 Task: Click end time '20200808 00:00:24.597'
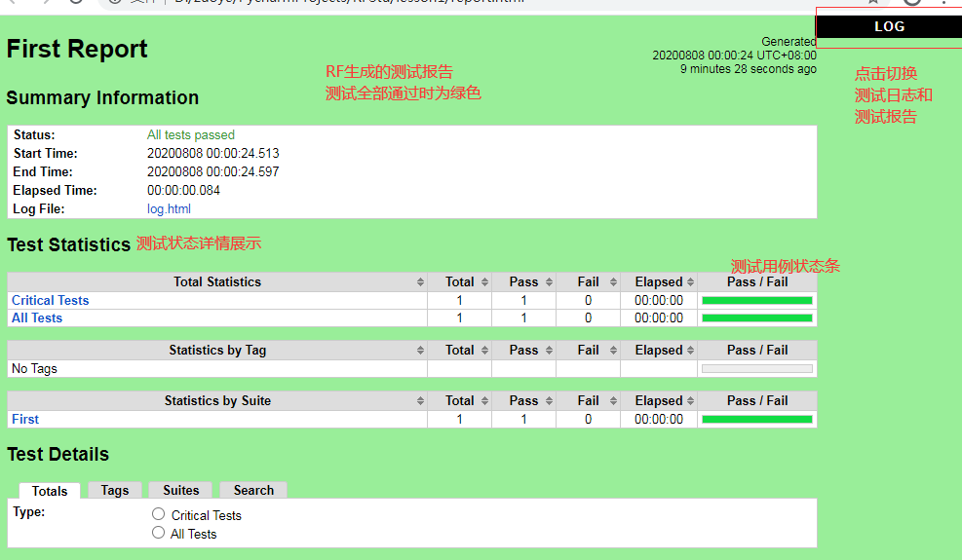coord(212,171)
